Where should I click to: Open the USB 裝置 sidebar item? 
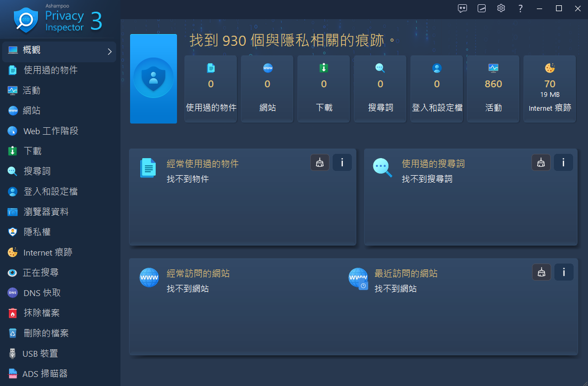pyautogui.click(x=40, y=354)
